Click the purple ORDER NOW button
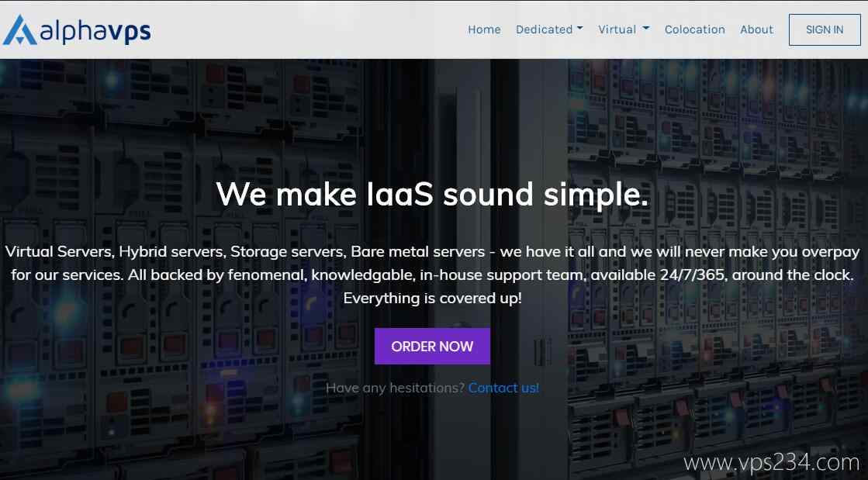Screen dimensions: 868x480 (432, 347)
